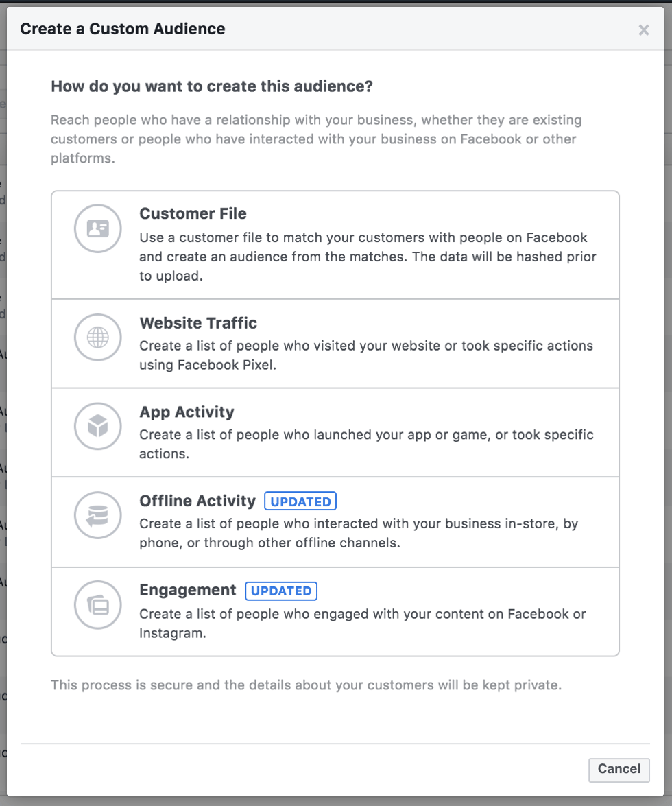Click the App Activity title text
Viewport: 672px width, 806px height.
(x=185, y=412)
